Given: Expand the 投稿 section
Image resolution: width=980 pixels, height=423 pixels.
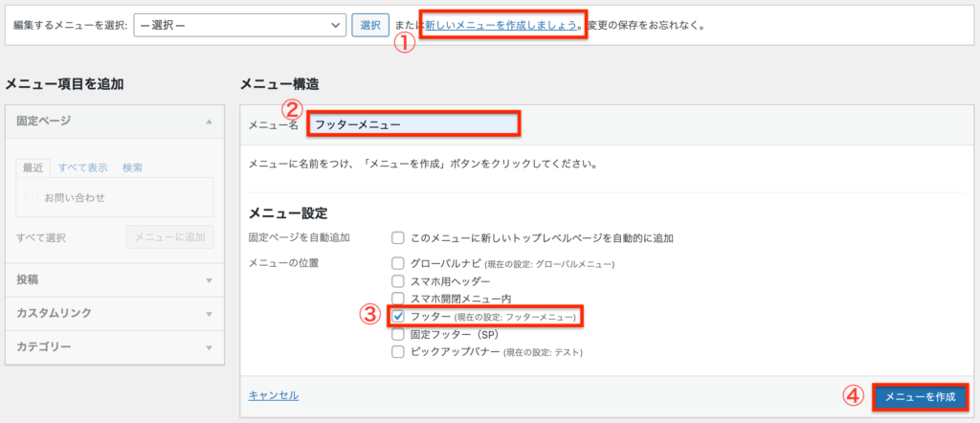Looking at the screenshot, I should pos(208,280).
